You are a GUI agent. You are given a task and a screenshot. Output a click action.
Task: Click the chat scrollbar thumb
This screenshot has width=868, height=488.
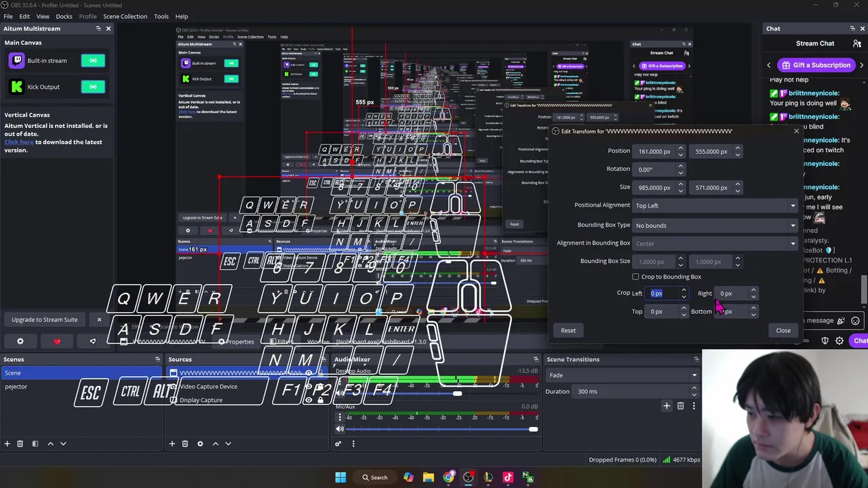click(864, 289)
